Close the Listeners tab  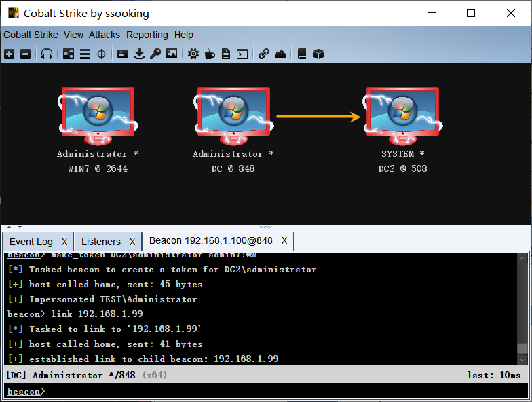pyautogui.click(x=132, y=242)
